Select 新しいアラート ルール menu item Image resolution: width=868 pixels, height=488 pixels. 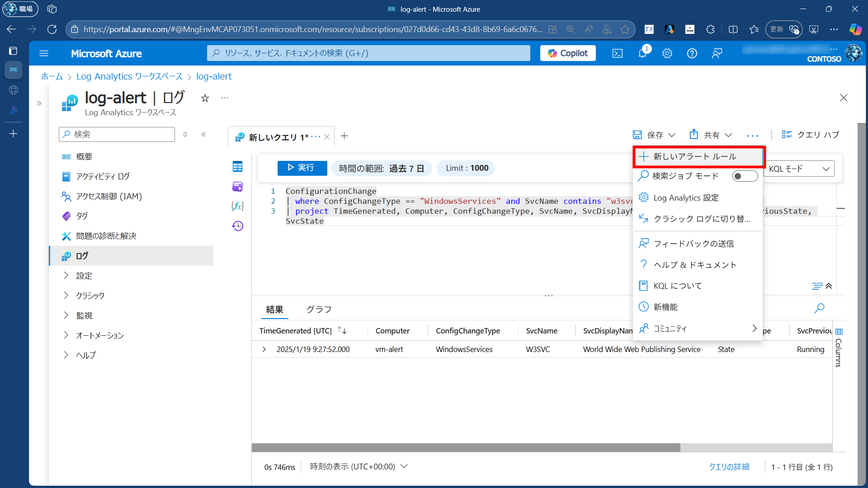[x=694, y=157]
